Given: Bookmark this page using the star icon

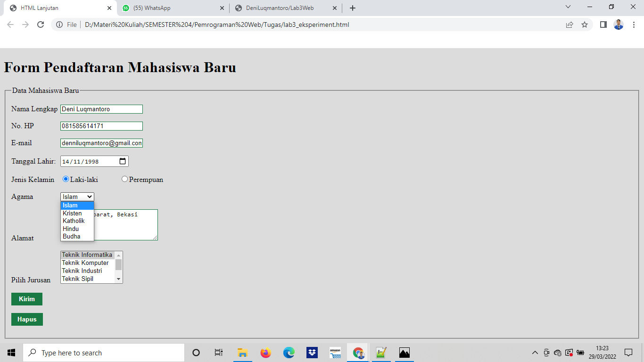Looking at the screenshot, I should (x=584, y=25).
